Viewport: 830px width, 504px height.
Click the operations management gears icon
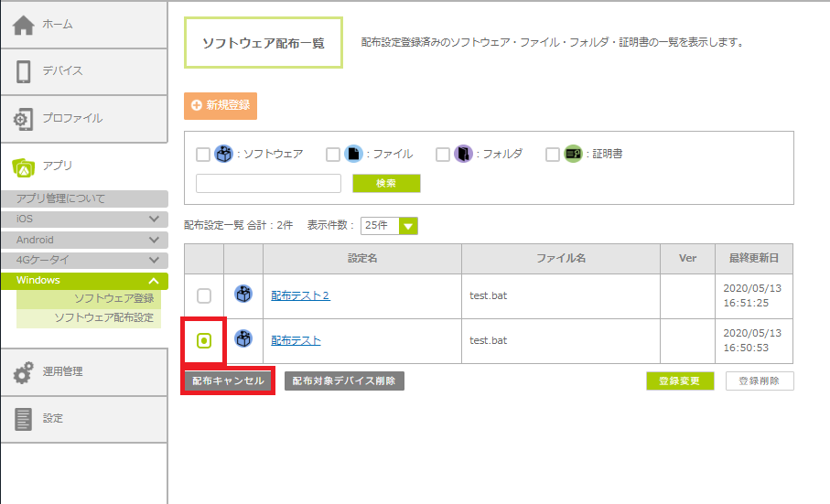(x=24, y=372)
